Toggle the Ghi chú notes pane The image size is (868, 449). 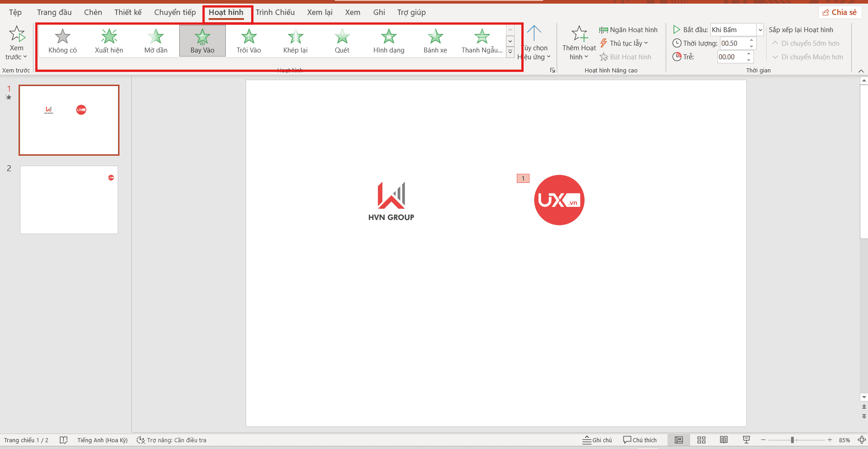click(596, 439)
